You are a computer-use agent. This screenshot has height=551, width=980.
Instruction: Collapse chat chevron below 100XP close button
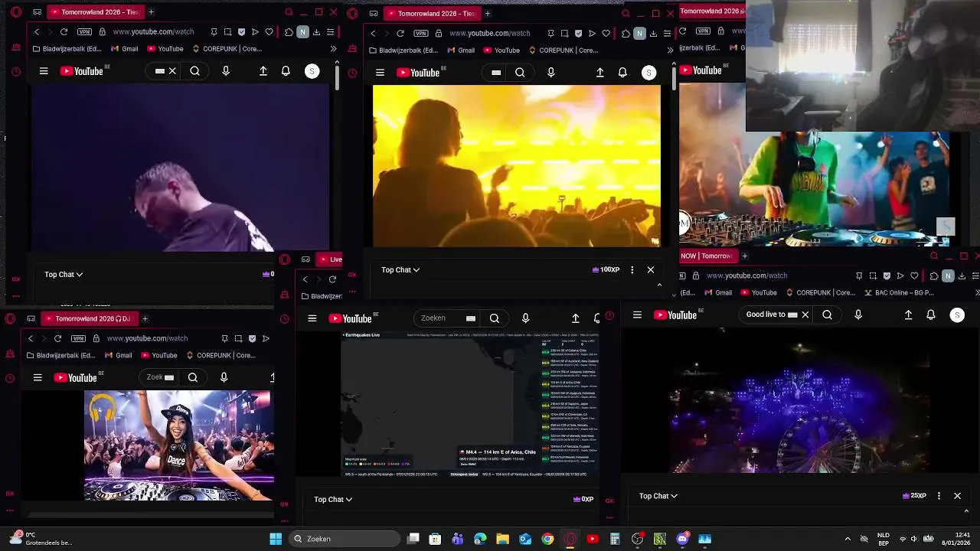pos(659,285)
